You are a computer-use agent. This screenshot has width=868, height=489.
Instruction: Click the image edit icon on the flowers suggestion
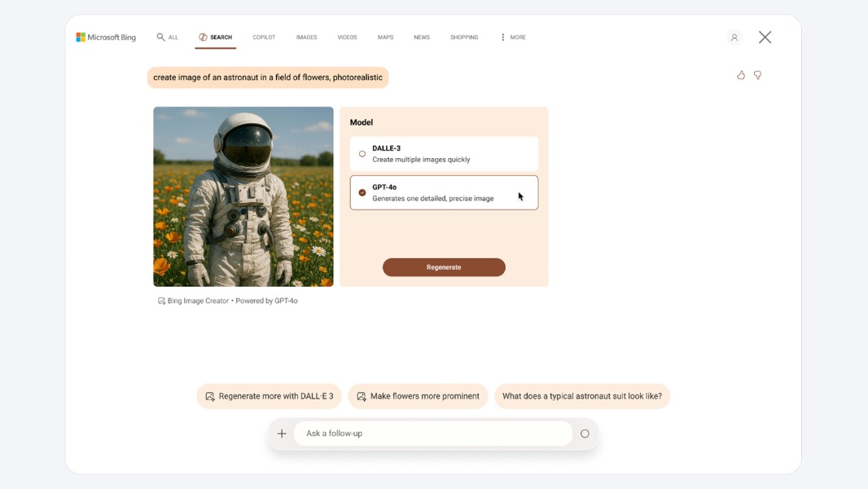(x=362, y=395)
